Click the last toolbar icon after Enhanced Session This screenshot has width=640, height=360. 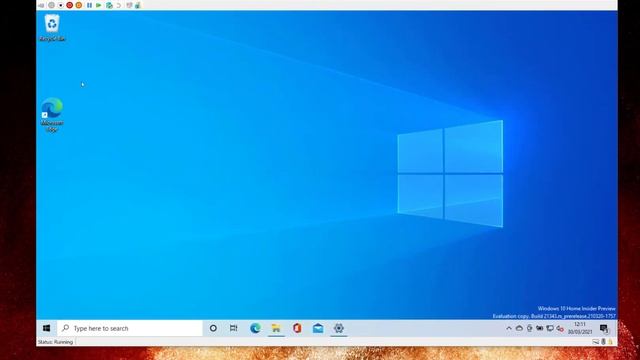click(138, 5)
